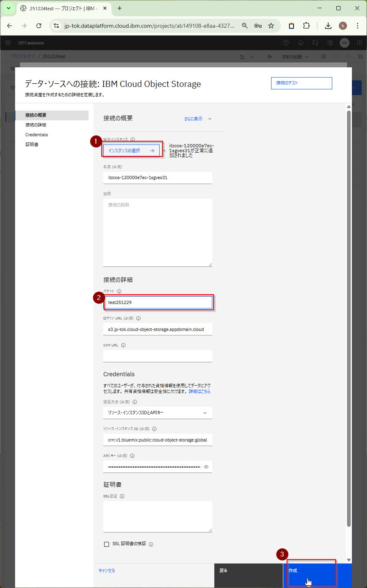Open the IDEの起動 dropdown
The image size is (367, 588).
click(296, 57)
